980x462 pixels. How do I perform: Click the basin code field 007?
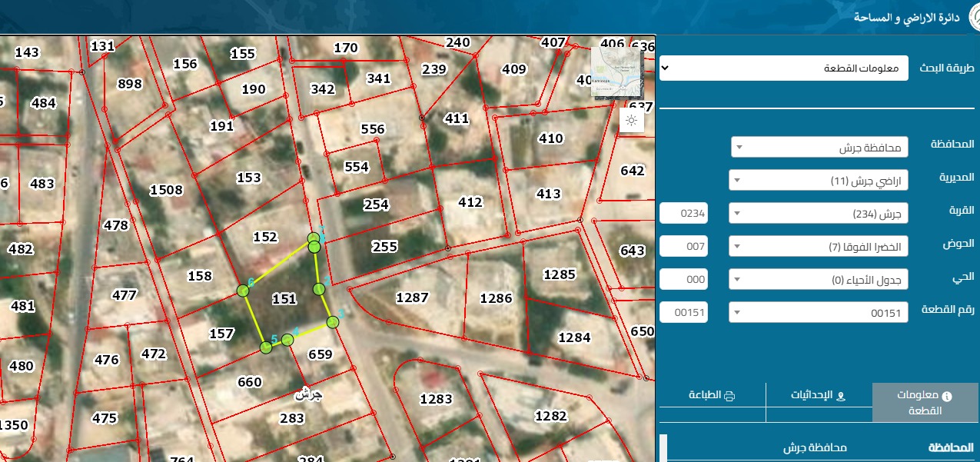click(683, 247)
